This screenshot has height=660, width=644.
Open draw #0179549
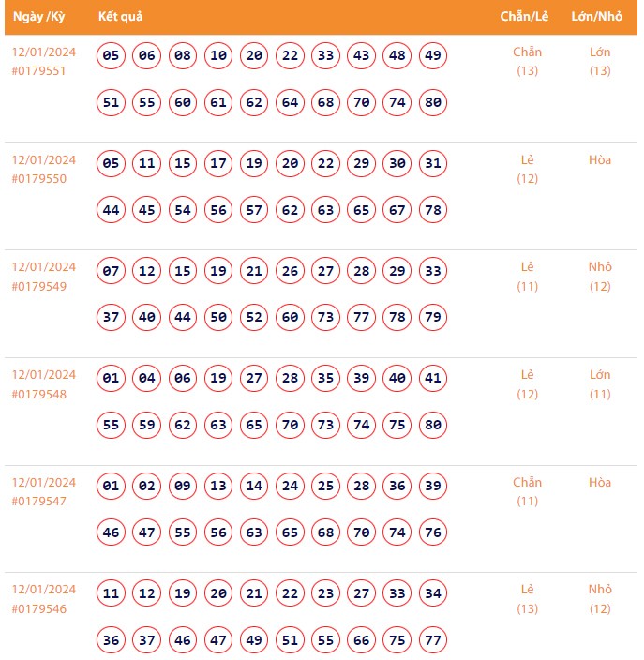click(x=39, y=286)
